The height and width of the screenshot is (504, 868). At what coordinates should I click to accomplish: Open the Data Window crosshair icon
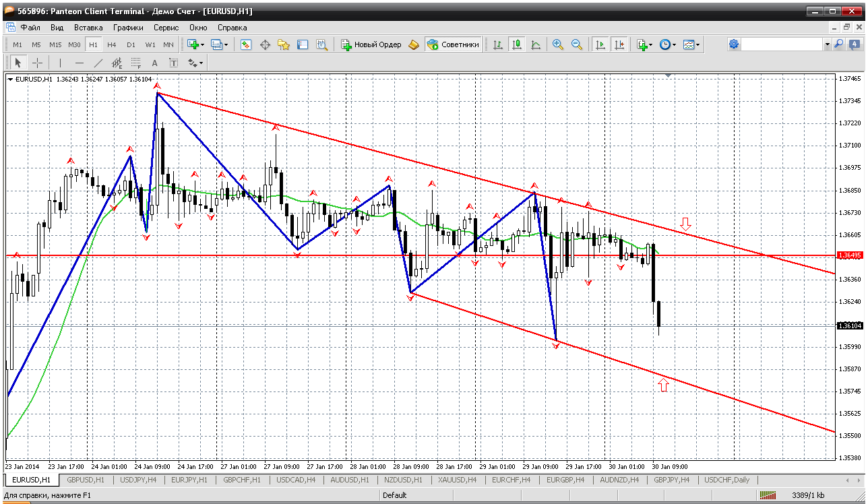point(265,44)
